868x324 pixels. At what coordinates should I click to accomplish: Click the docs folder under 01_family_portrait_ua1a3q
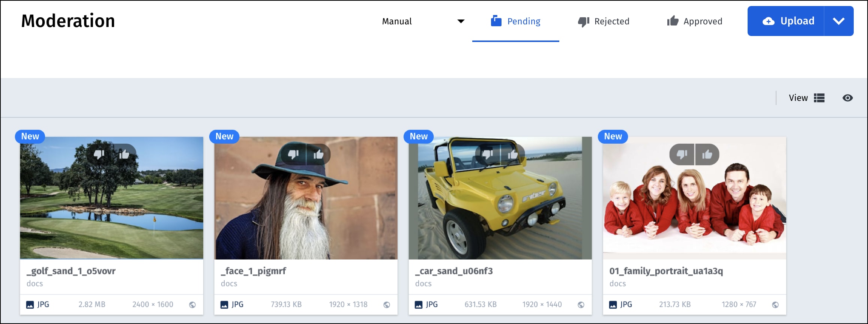(x=618, y=284)
